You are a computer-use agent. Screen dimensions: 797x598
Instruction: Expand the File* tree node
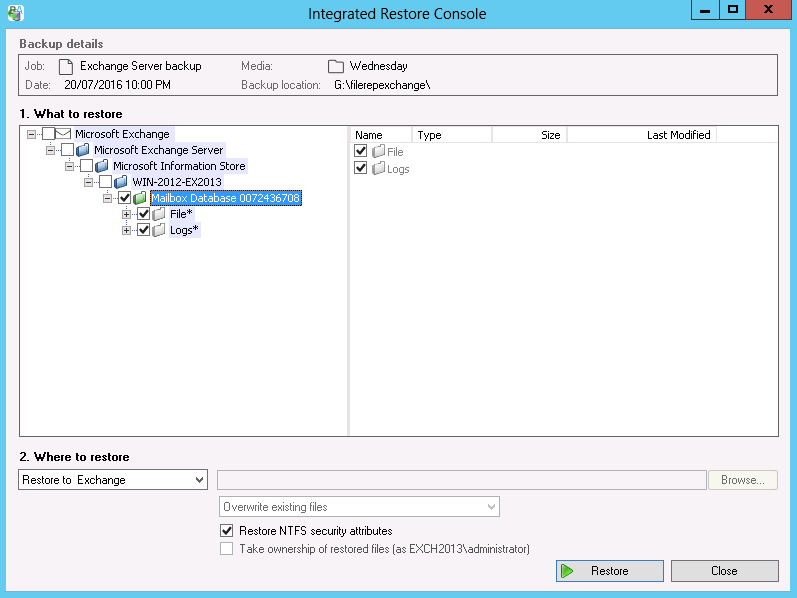click(127, 214)
